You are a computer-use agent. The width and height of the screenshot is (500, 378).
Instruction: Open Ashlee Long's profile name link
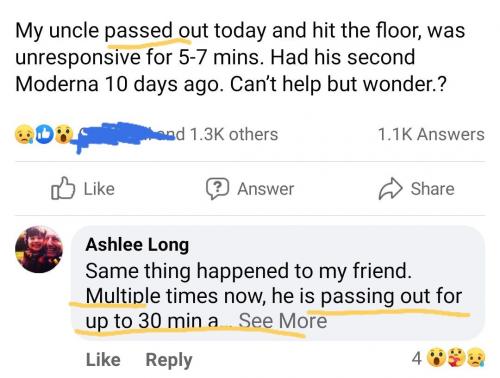click(x=137, y=245)
